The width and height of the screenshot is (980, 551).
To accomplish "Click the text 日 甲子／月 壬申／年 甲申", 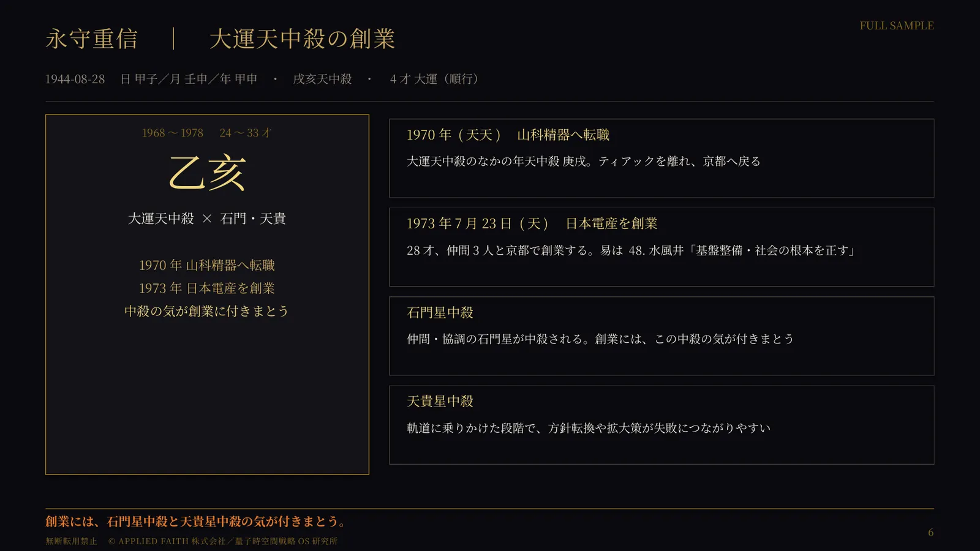I will (x=189, y=79).
